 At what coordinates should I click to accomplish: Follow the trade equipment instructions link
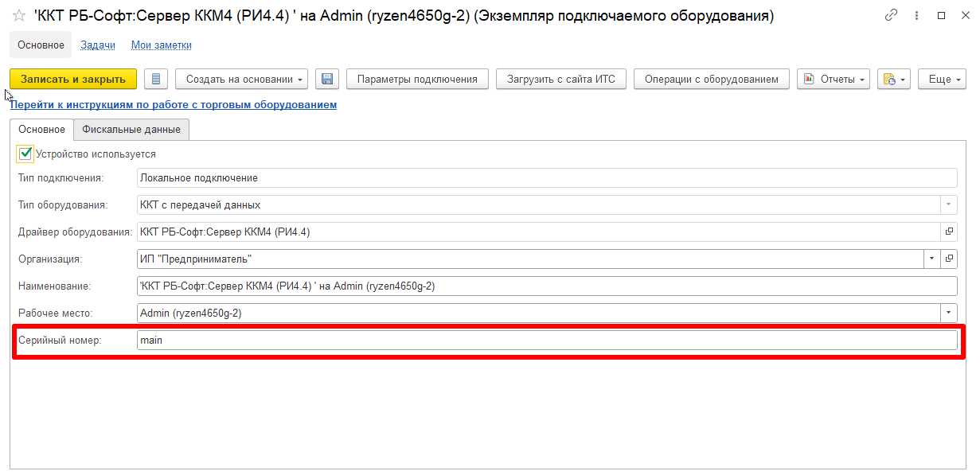click(174, 104)
